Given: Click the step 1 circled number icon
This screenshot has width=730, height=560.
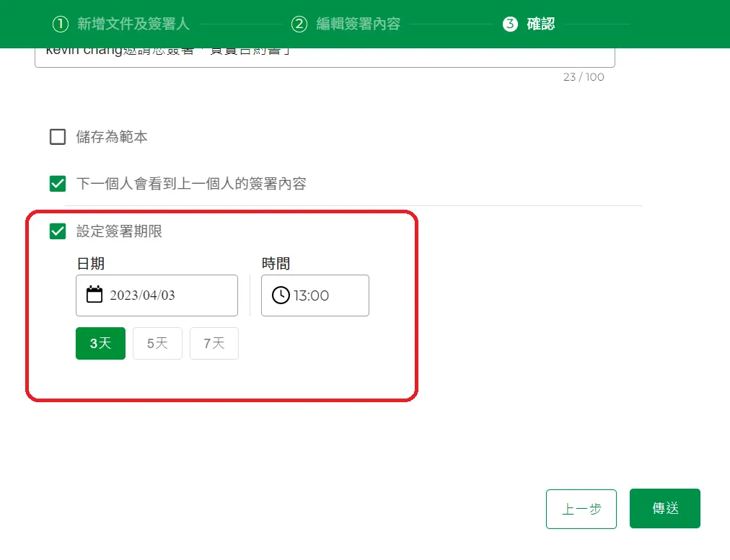Looking at the screenshot, I should pos(60,24).
